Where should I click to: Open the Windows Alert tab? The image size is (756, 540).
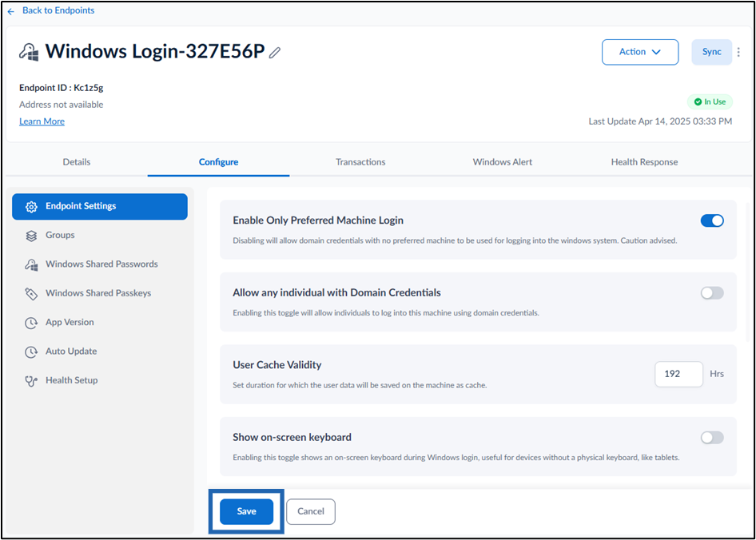coord(503,162)
